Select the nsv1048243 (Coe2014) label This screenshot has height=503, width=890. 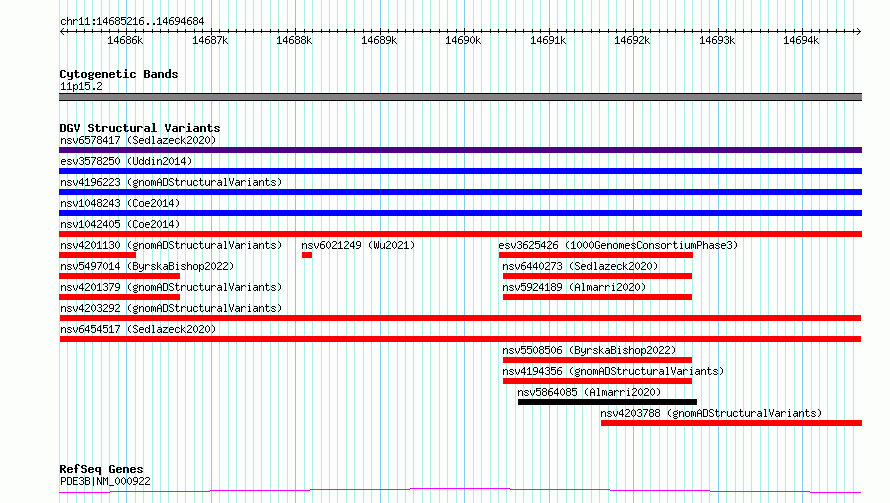tap(120, 203)
